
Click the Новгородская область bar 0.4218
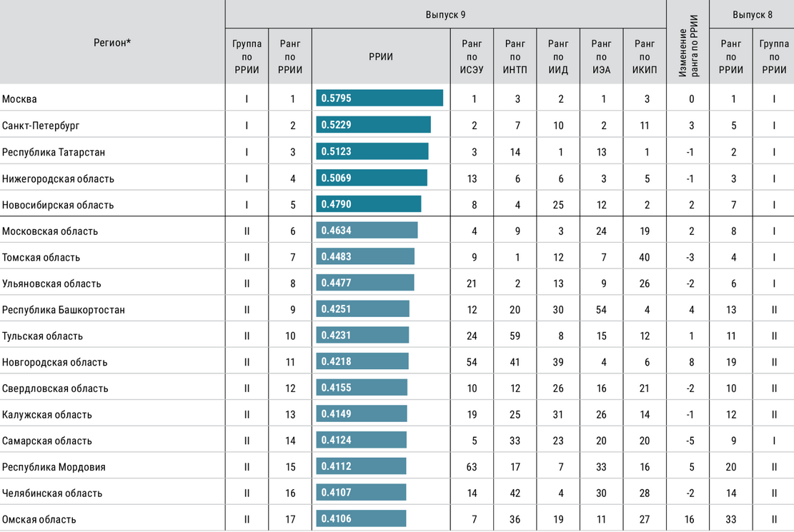coord(362,362)
